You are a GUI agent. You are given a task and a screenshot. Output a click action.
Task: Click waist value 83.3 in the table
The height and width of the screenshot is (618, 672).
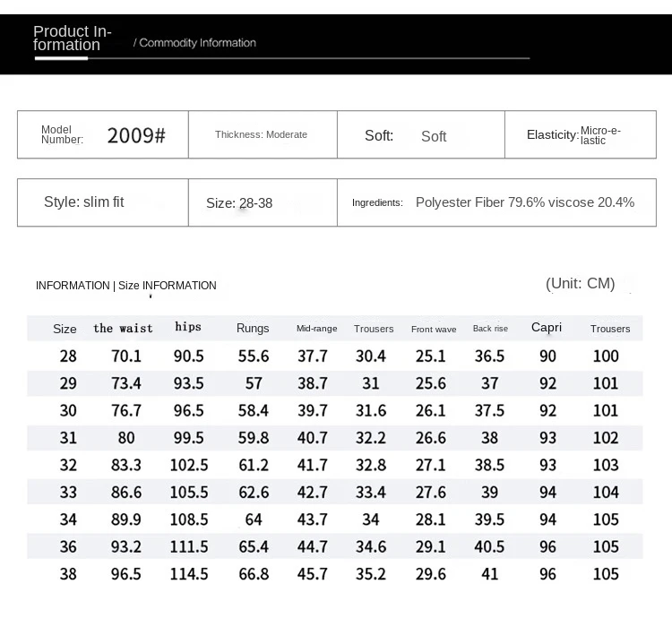click(x=125, y=465)
